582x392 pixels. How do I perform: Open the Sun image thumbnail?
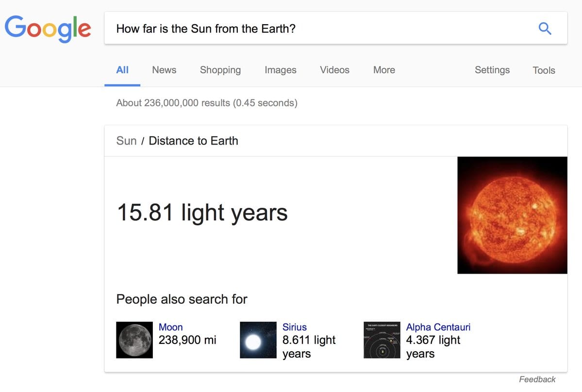pos(512,215)
